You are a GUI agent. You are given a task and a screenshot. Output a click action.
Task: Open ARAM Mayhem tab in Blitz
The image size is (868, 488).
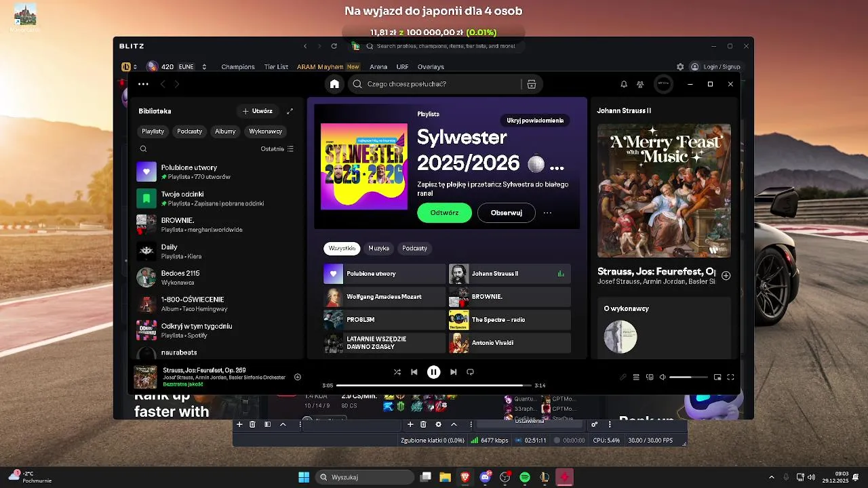pyautogui.click(x=328, y=67)
